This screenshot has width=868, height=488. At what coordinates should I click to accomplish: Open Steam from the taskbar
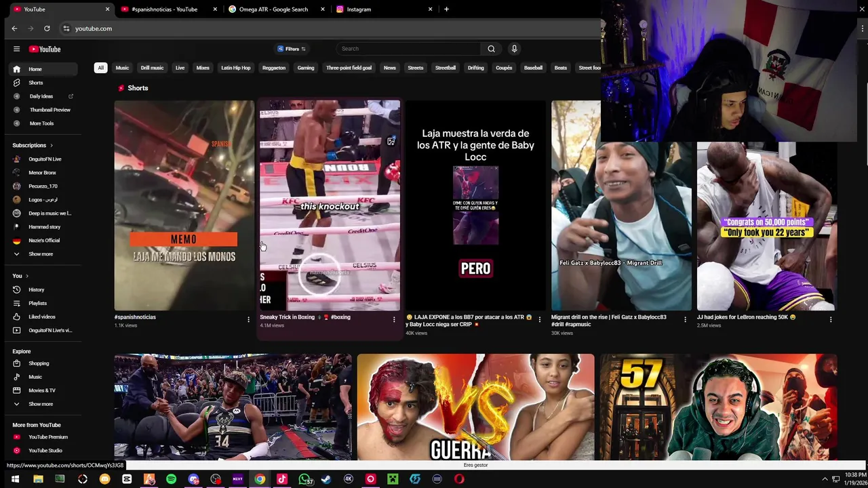(x=326, y=479)
